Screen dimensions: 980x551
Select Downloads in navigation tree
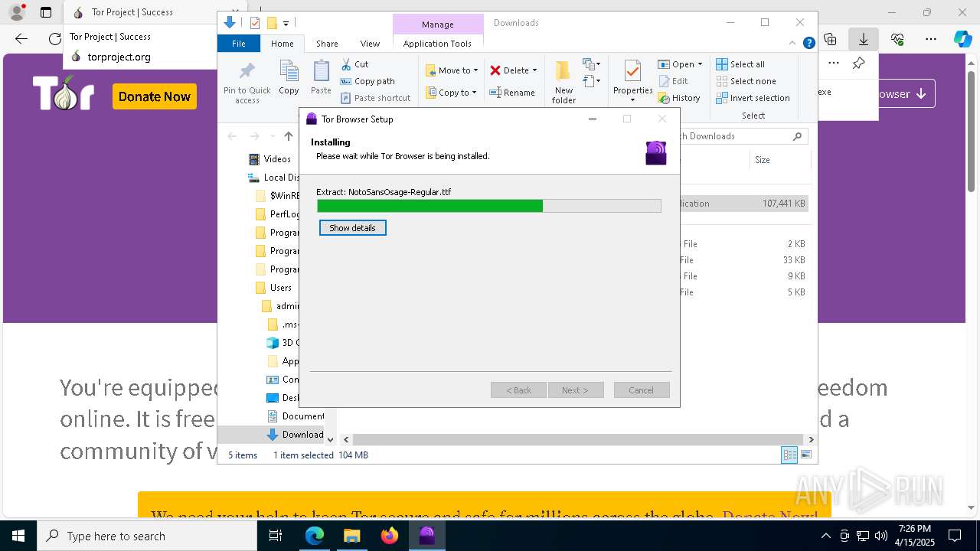pos(295,435)
